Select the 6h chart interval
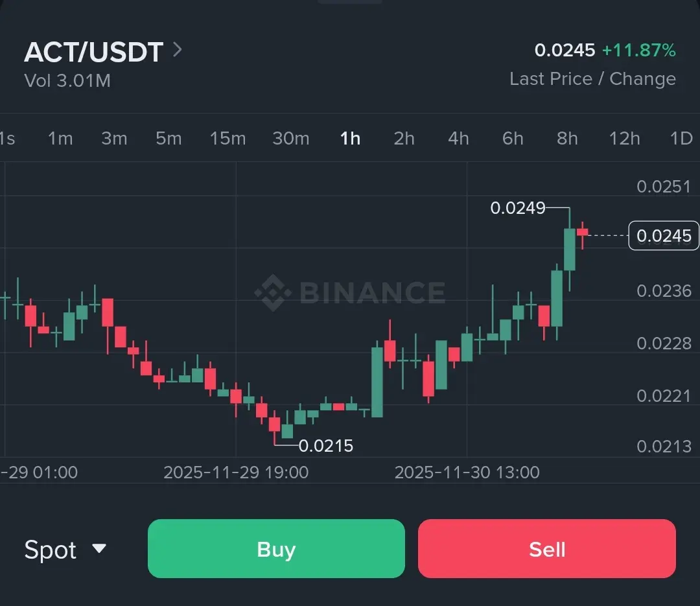Viewport: 700px width, 606px height. click(513, 138)
